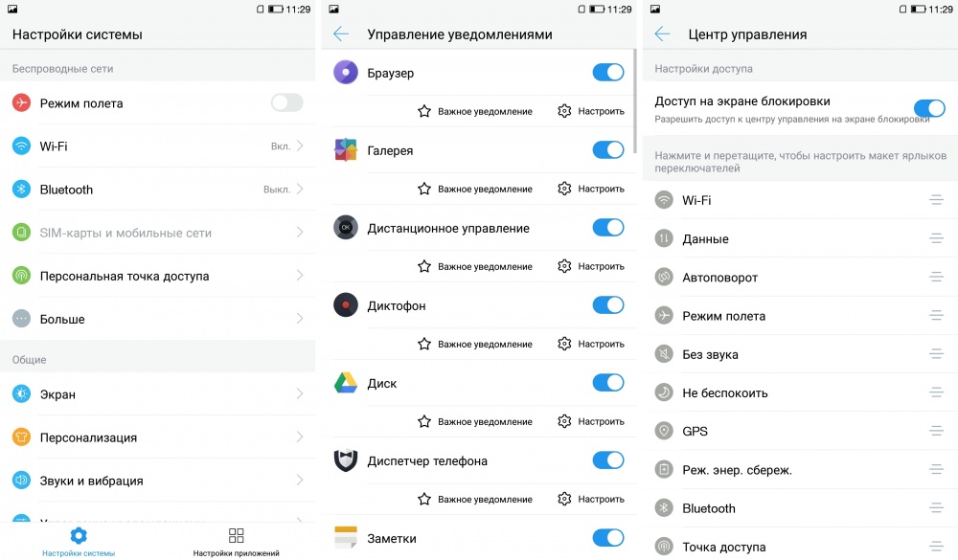The image size is (958, 560).
Task: Switch to Настройки приложений tab
Action: point(236,542)
